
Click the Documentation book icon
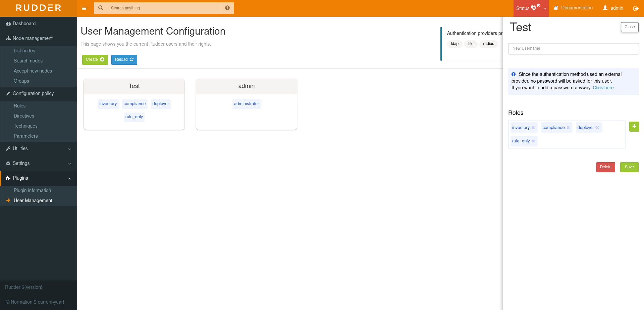click(x=556, y=7)
